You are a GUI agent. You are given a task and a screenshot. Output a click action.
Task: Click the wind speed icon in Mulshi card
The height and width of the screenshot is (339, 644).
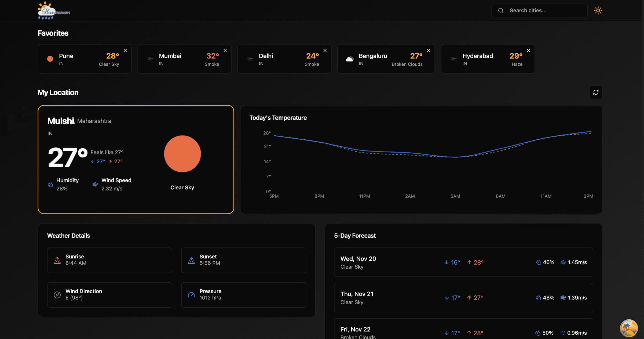95,184
